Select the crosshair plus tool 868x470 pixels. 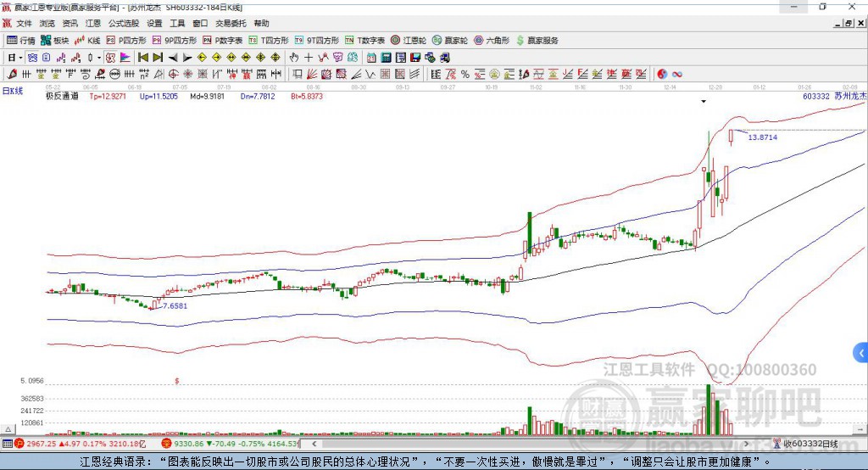coord(309,58)
